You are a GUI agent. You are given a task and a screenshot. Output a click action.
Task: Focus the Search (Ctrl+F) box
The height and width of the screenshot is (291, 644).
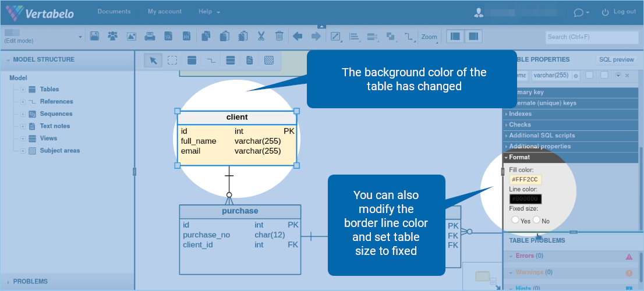click(592, 37)
